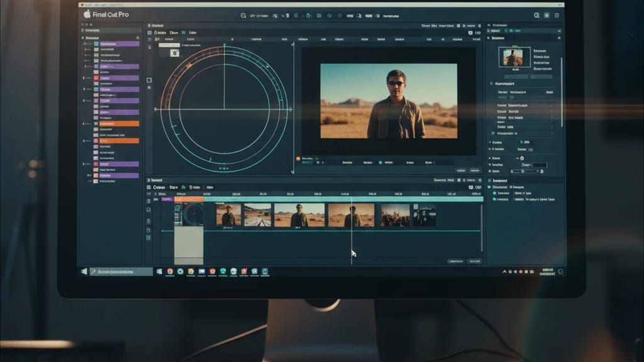Click the highlighted bar above the color wheel

pyautogui.click(x=169, y=45)
